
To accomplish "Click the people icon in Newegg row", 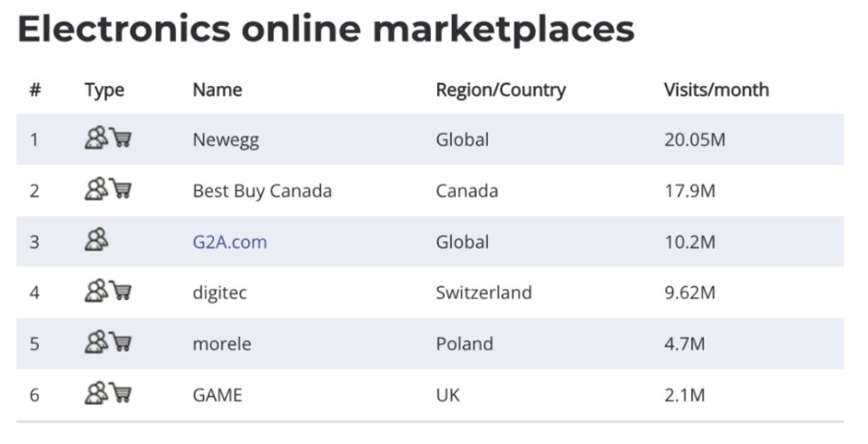I will (x=96, y=137).
